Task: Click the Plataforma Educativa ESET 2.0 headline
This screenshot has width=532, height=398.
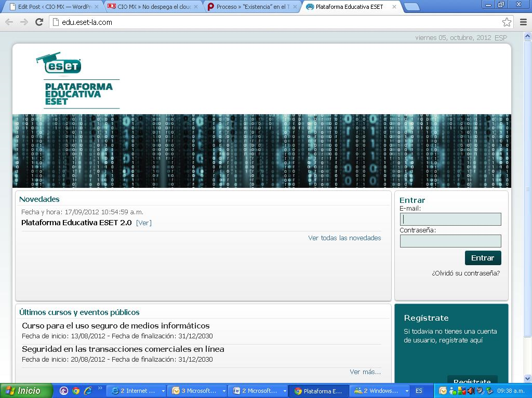Action: (x=76, y=223)
